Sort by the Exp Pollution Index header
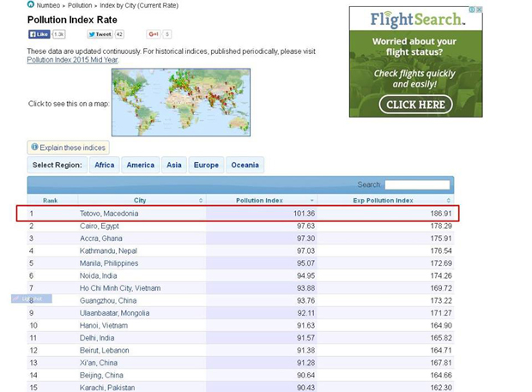The image size is (532, 392). tap(383, 201)
